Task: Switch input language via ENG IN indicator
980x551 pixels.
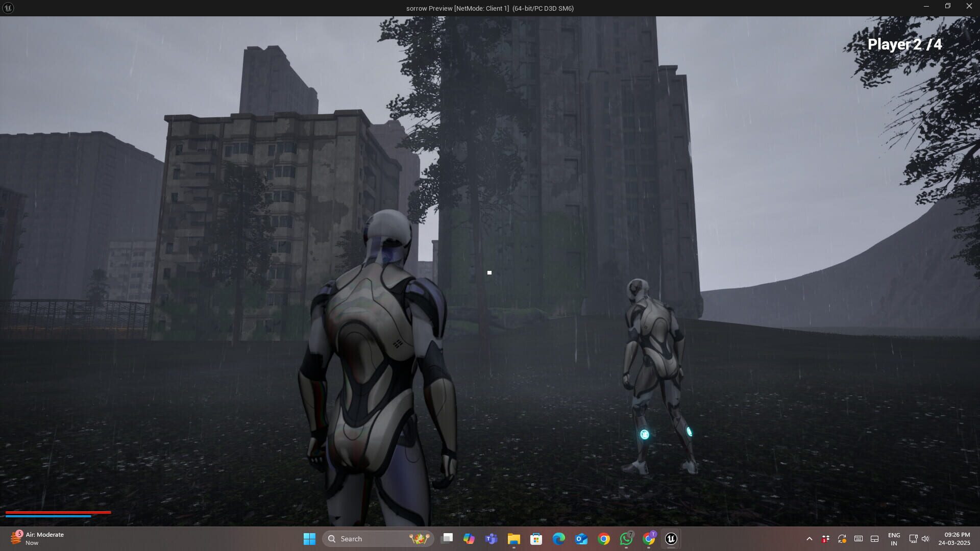Action: (x=894, y=538)
